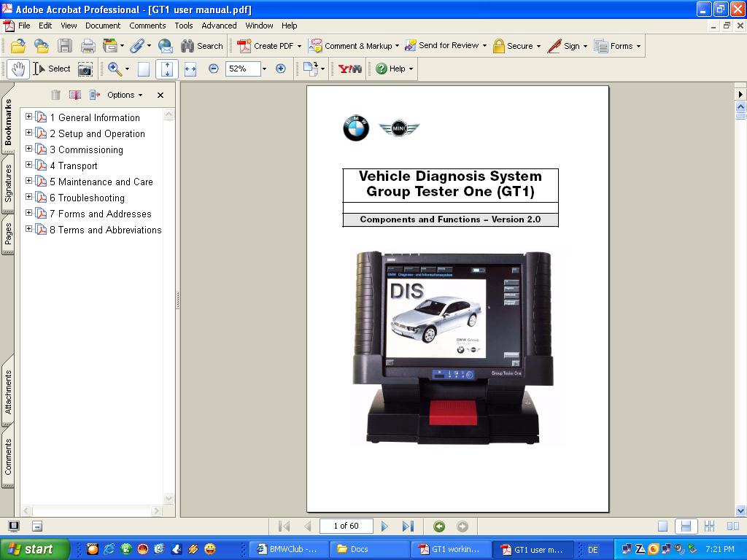Click the document vertical scrollbar down arrow

741,511
